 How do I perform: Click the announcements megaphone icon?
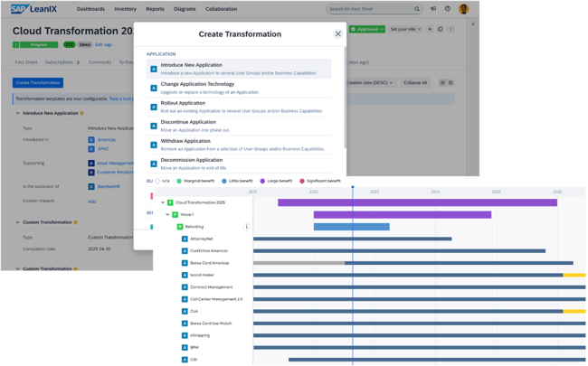coord(432,9)
